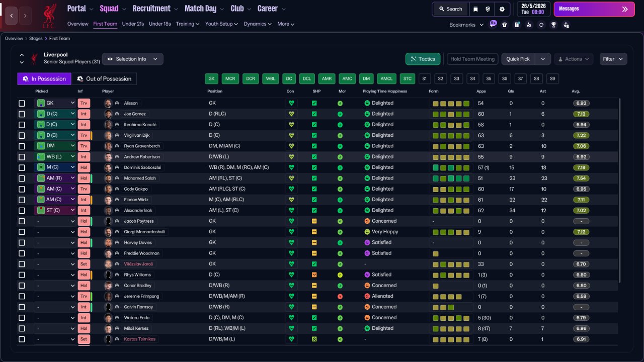Click Kostas Tsimikas' sharpness icon
This screenshot has width=644, height=362.
(314, 339)
